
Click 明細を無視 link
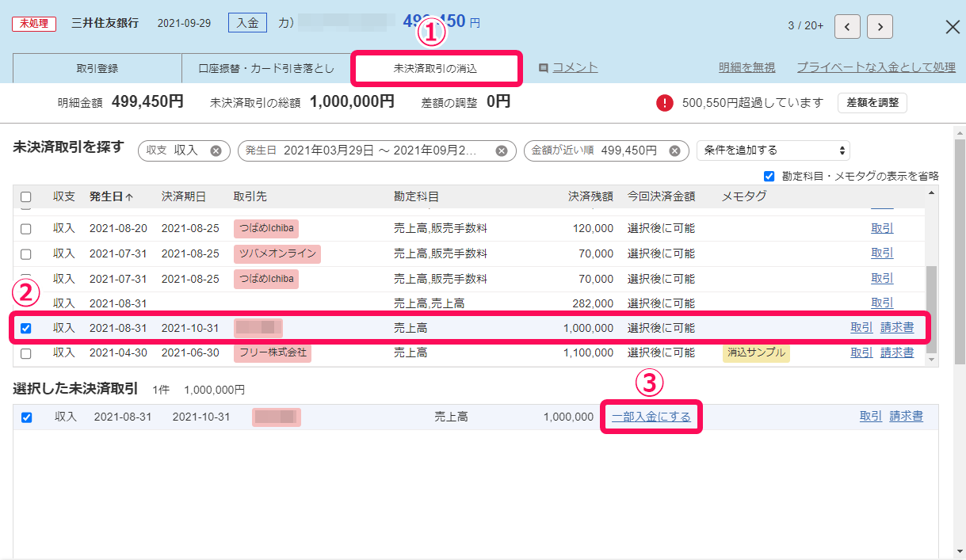pyautogui.click(x=746, y=68)
